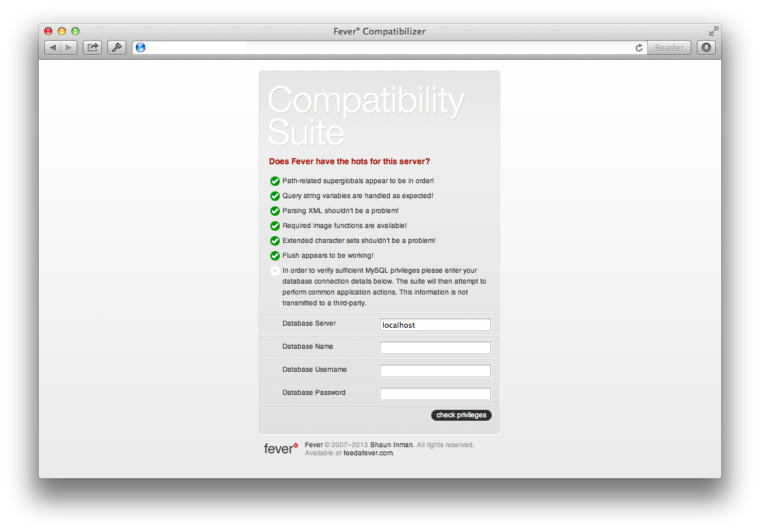Click the green check beside Extended character sets
This screenshot has width=760, height=532.
(275, 241)
